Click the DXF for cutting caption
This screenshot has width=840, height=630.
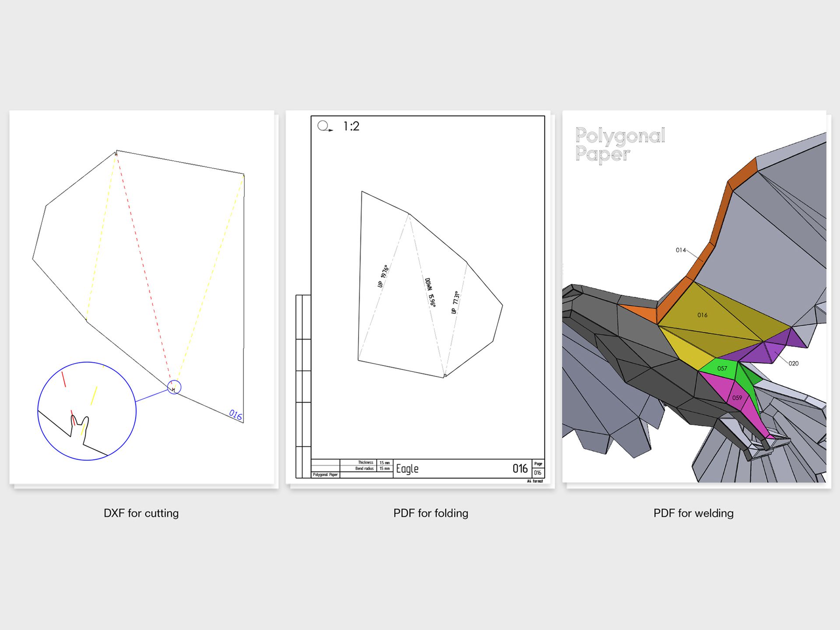[141, 513]
